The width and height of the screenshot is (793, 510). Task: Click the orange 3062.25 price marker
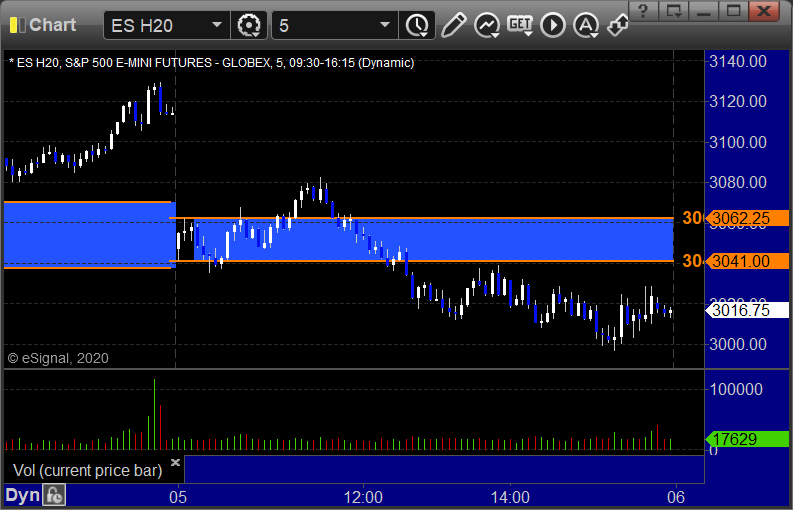coord(747,218)
